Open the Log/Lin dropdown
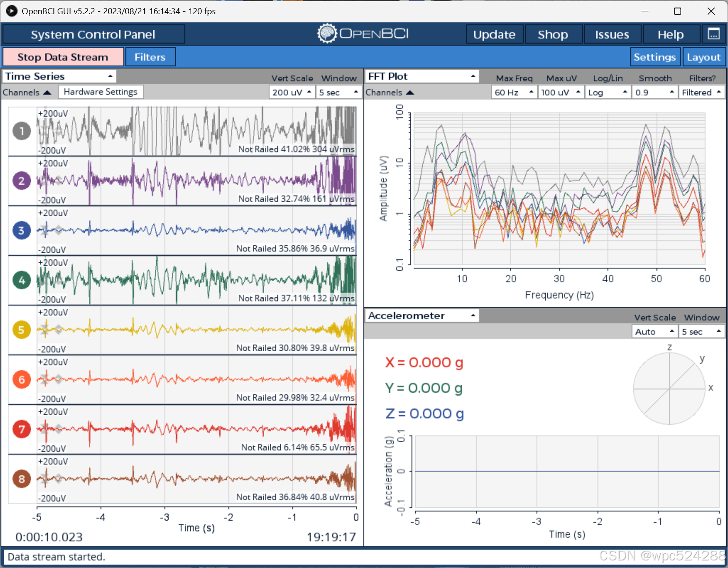The image size is (728, 568). tap(607, 92)
